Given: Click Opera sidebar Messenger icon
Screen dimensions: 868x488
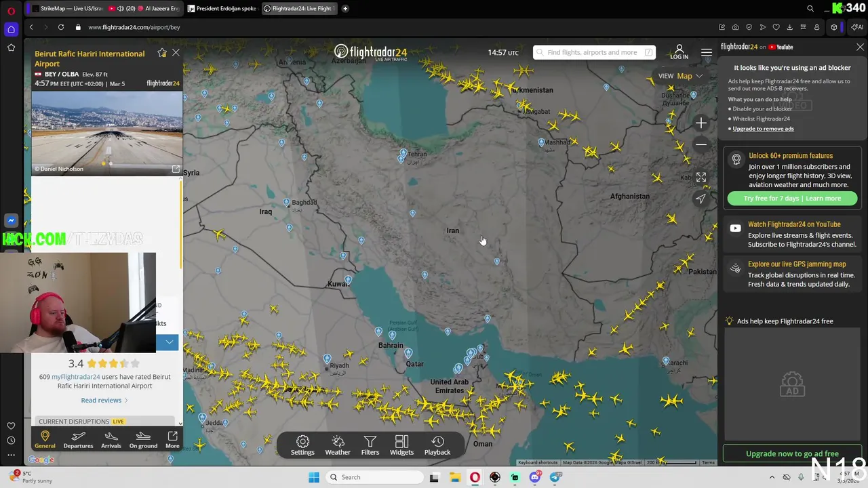Looking at the screenshot, I should [x=11, y=220].
